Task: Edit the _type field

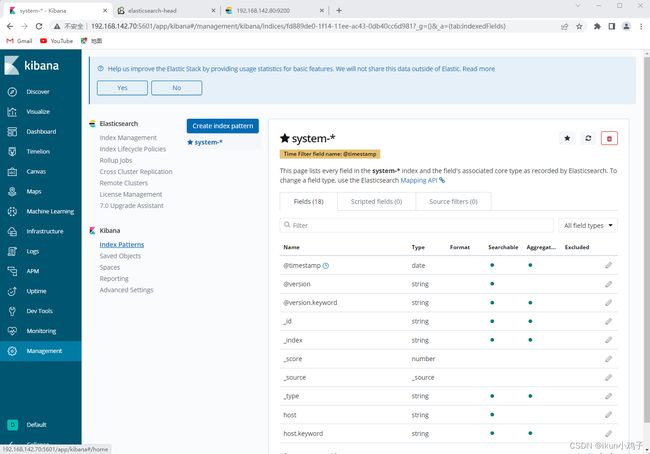Action: click(x=608, y=396)
